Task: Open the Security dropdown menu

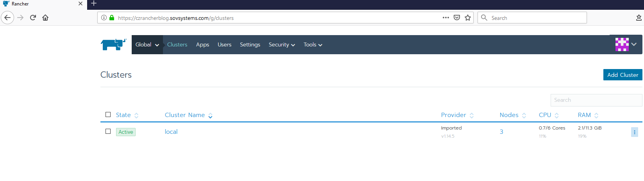Action: coord(281,44)
